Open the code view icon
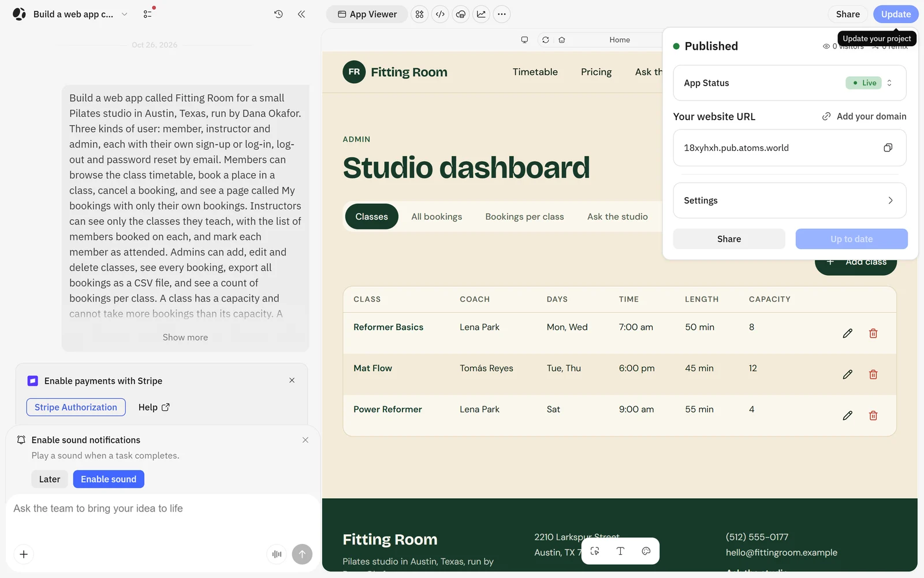Screen dimensions: 924x578 tap(440, 14)
